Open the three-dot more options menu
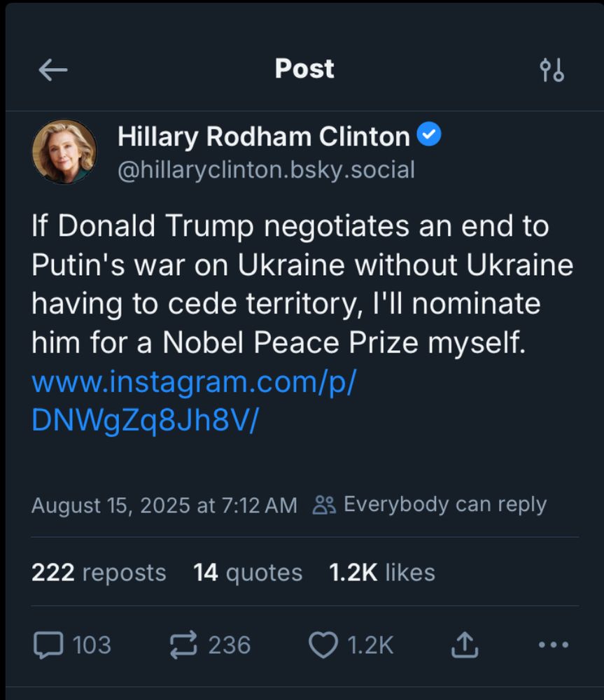Image resolution: width=604 pixels, height=700 pixels. pos(554,645)
